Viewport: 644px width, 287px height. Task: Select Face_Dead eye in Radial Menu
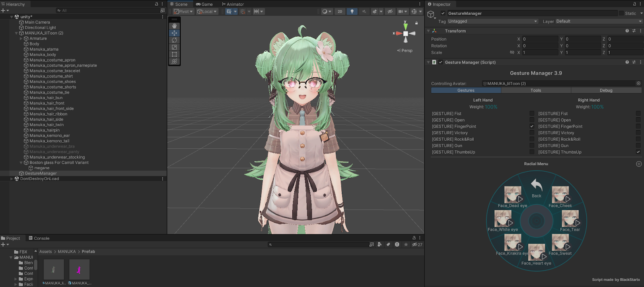512,197
